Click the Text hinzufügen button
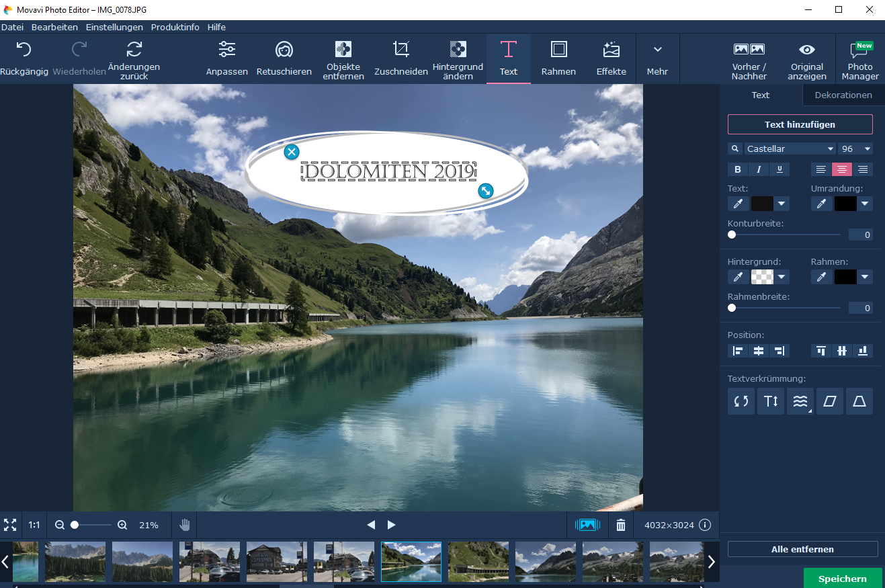 tap(800, 124)
